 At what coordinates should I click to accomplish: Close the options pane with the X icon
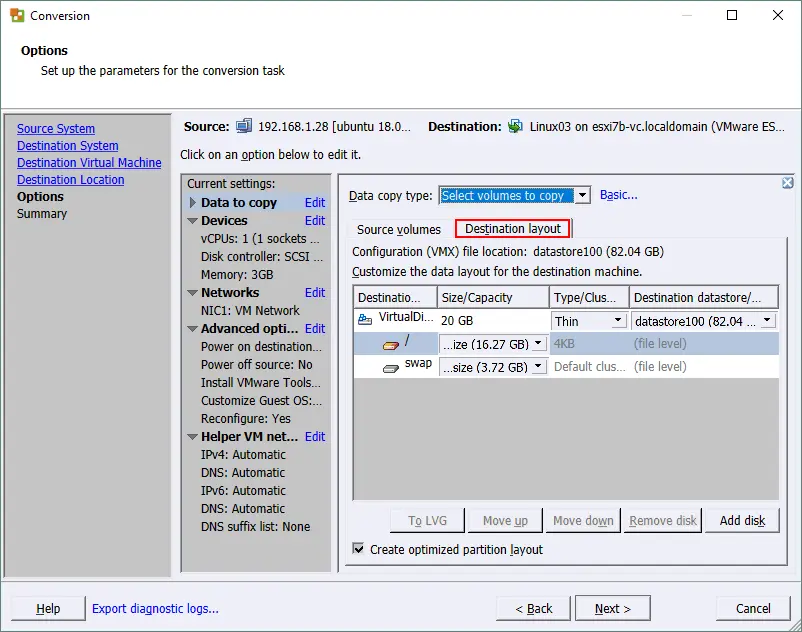click(788, 183)
